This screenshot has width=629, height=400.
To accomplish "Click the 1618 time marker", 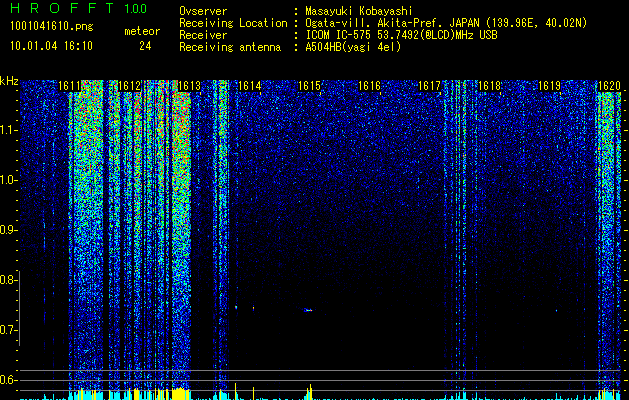I will 490,86.
